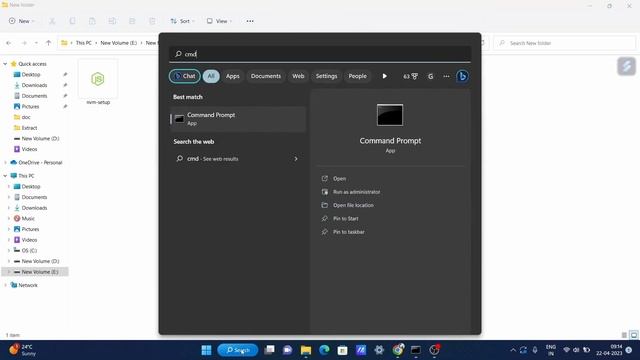Show more filters with the arrow
This screenshot has height=360, width=640.
(x=384, y=76)
